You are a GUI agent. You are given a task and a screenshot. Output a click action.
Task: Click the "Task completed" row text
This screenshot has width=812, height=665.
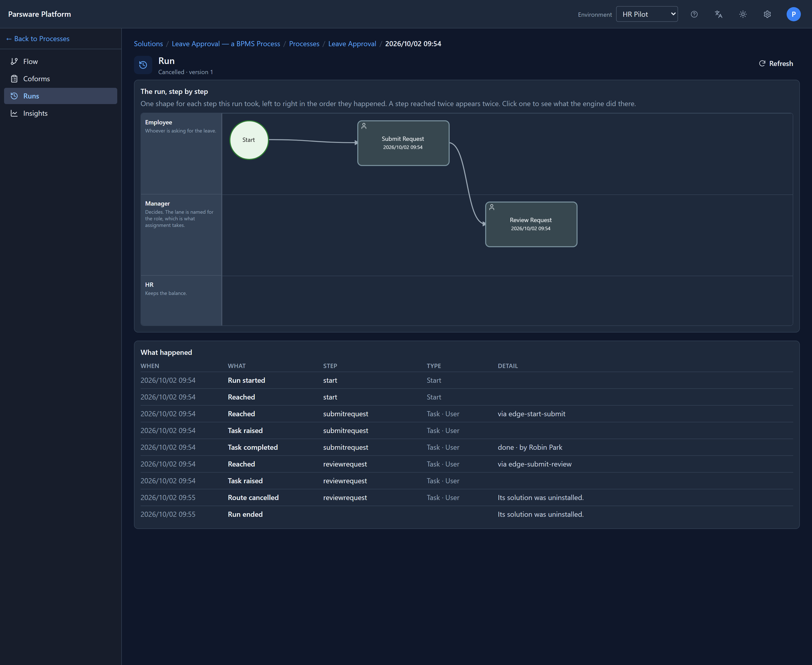pyautogui.click(x=253, y=447)
